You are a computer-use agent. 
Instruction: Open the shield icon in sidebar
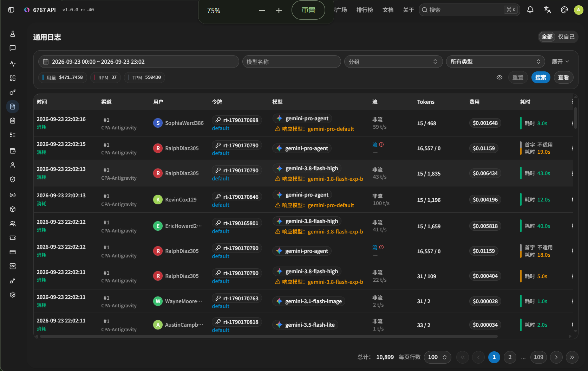click(13, 179)
